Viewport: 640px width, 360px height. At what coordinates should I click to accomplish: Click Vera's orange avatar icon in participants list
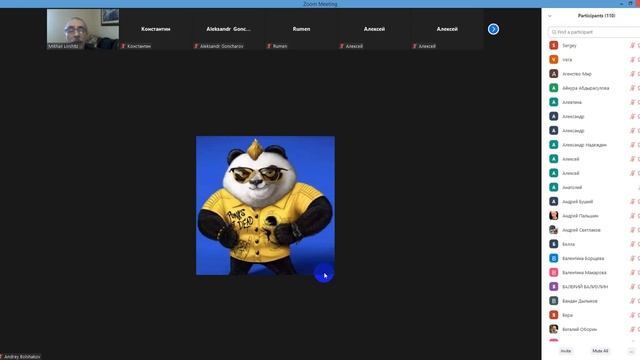point(553,60)
